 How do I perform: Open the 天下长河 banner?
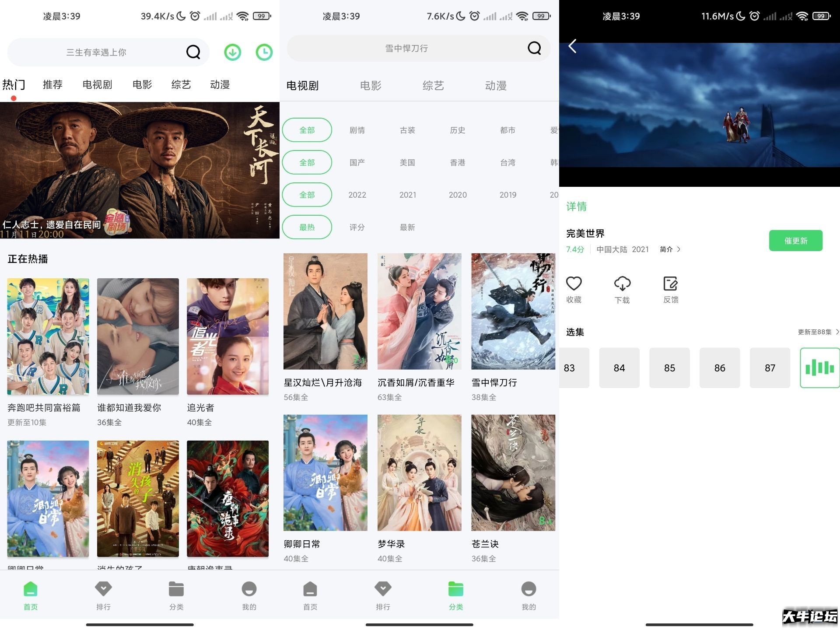coord(140,170)
